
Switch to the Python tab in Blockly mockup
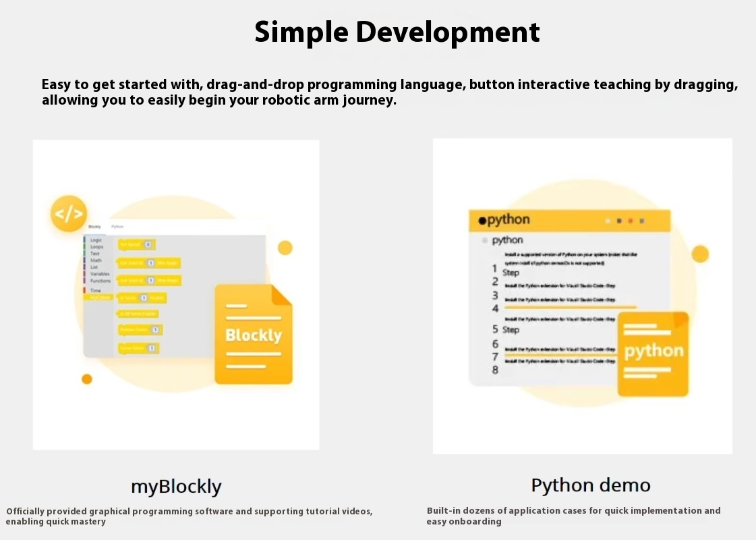[x=117, y=226]
